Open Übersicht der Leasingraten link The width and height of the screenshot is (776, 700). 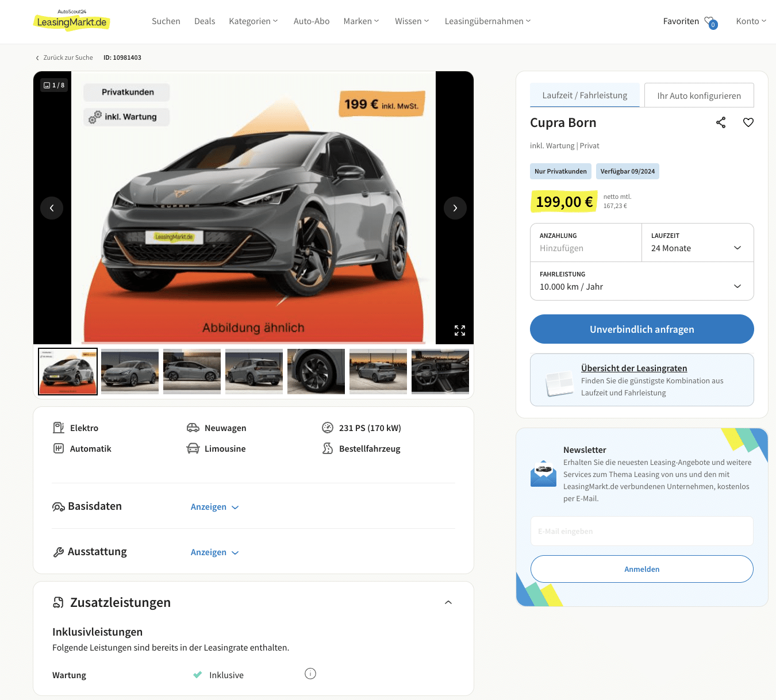point(634,368)
